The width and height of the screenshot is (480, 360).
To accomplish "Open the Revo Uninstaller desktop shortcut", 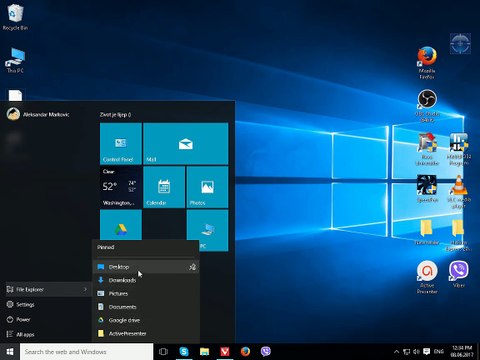I will (x=427, y=149).
